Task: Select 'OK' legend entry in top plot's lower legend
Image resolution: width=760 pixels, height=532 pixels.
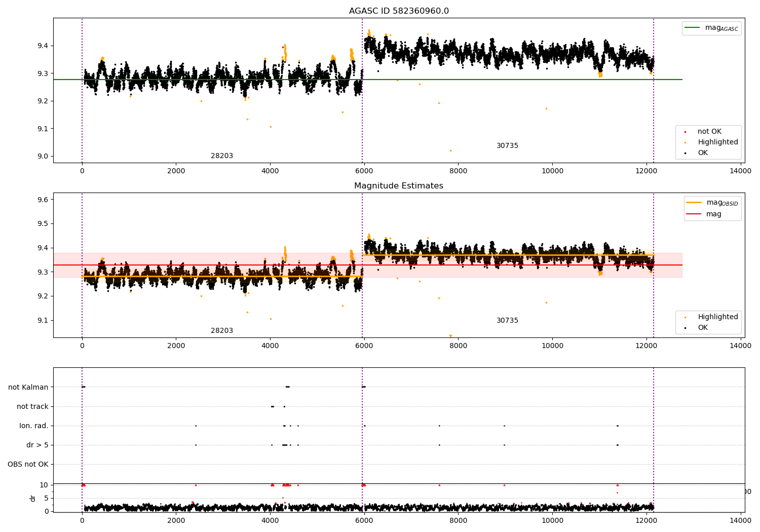Action: (703, 153)
